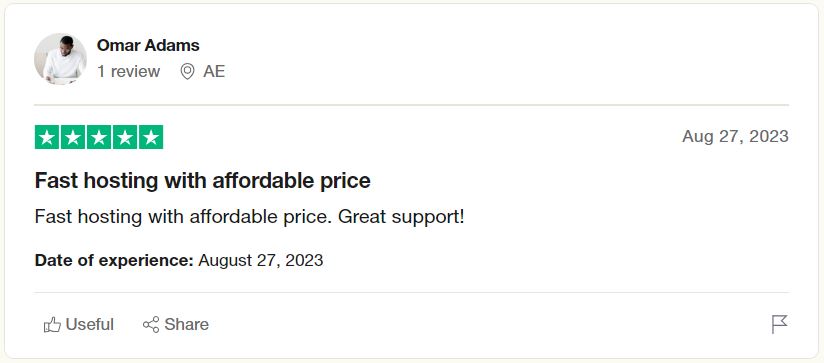Image resolution: width=824 pixels, height=363 pixels.
Task: Mark the review as Useful via its label
Action: pos(90,325)
